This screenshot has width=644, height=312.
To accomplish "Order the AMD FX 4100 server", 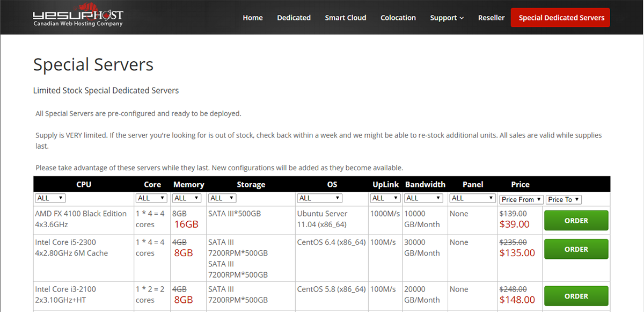I will point(576,221).
